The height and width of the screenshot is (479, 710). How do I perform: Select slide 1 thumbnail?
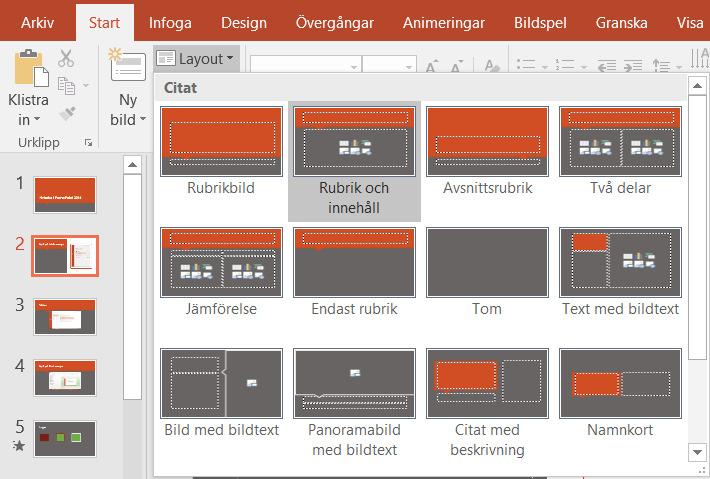65,195
